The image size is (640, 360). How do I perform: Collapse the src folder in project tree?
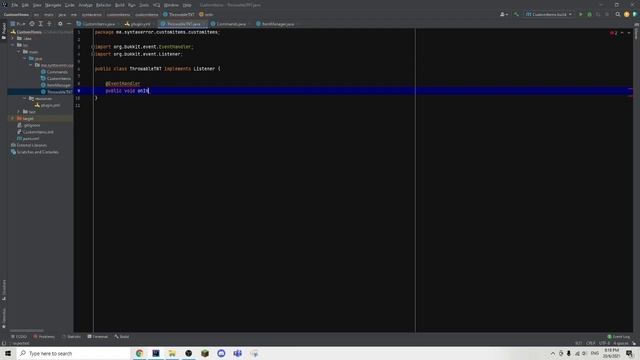[x=13, y=45]
